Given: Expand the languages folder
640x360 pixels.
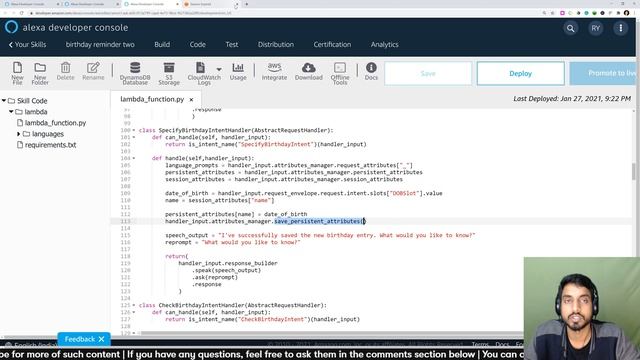Looking at the screenshot, I should pos(18,134).
